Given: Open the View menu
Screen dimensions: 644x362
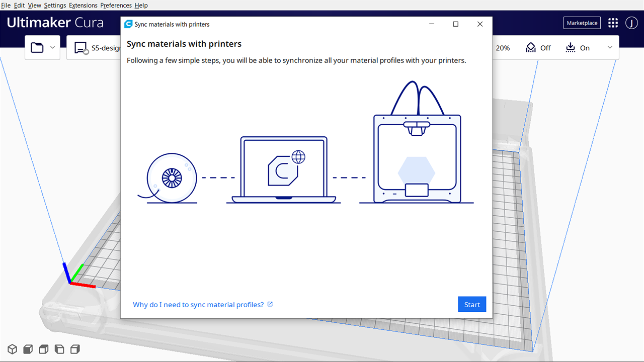Looking at the screenshot, I should tap(35, 6).
